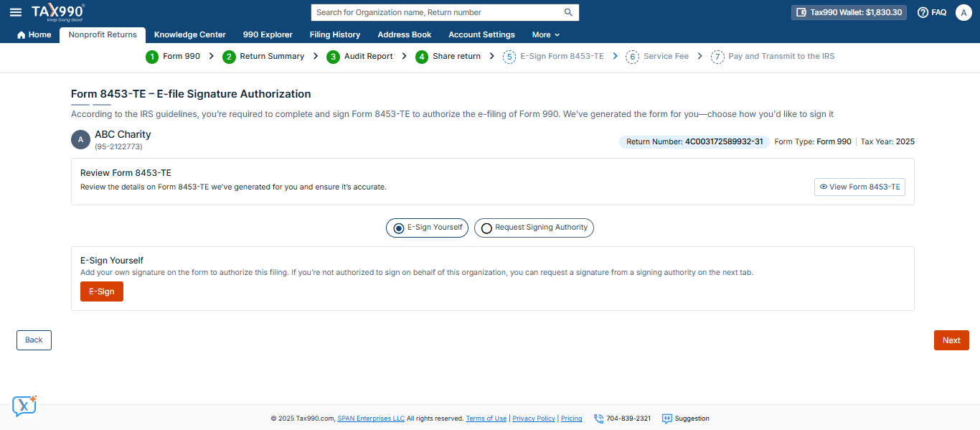This screenshot has height=430, width=980.
Task: Open the account avatar menu
Action: click(963, 12)
